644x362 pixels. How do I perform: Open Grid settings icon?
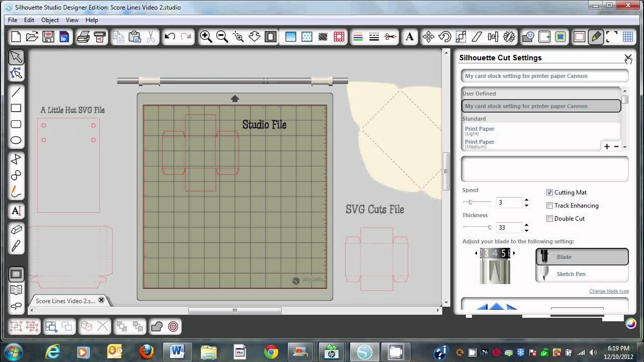pyautogui.click(x=628, y=37)
